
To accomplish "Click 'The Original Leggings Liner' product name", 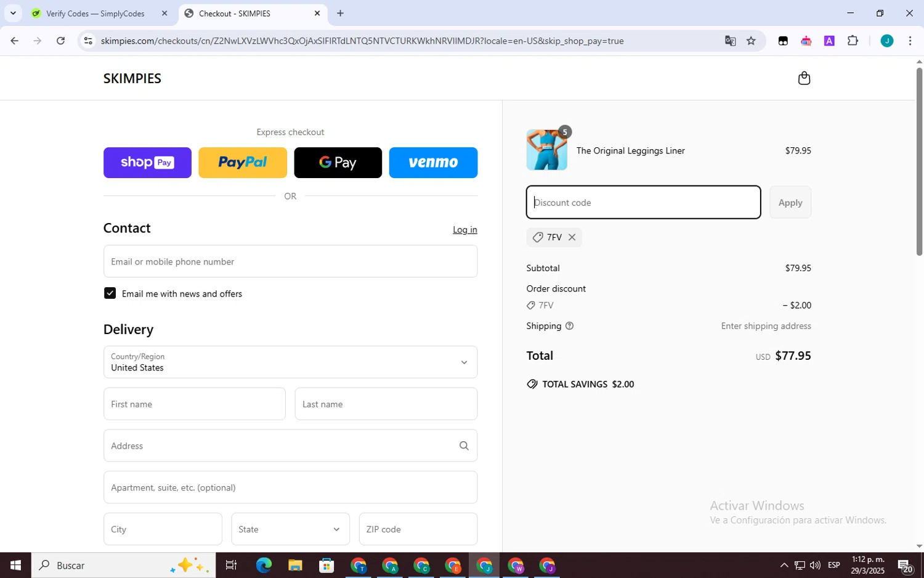I will tap(631, 150).
